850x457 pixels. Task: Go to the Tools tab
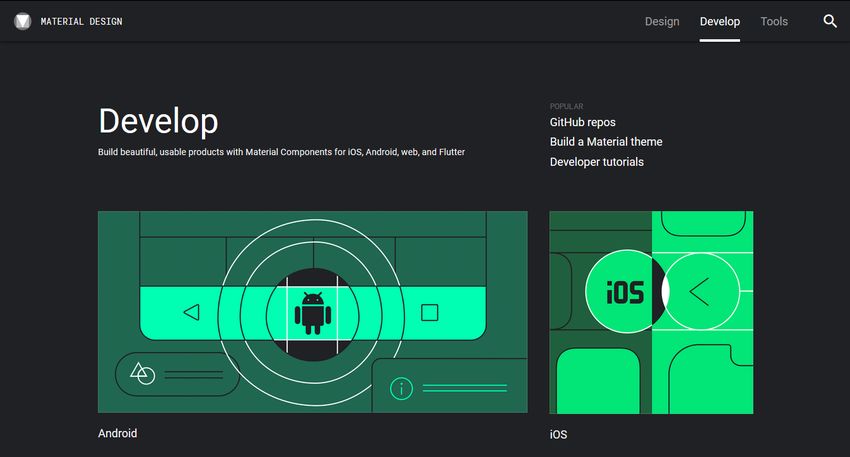(774, 21)
